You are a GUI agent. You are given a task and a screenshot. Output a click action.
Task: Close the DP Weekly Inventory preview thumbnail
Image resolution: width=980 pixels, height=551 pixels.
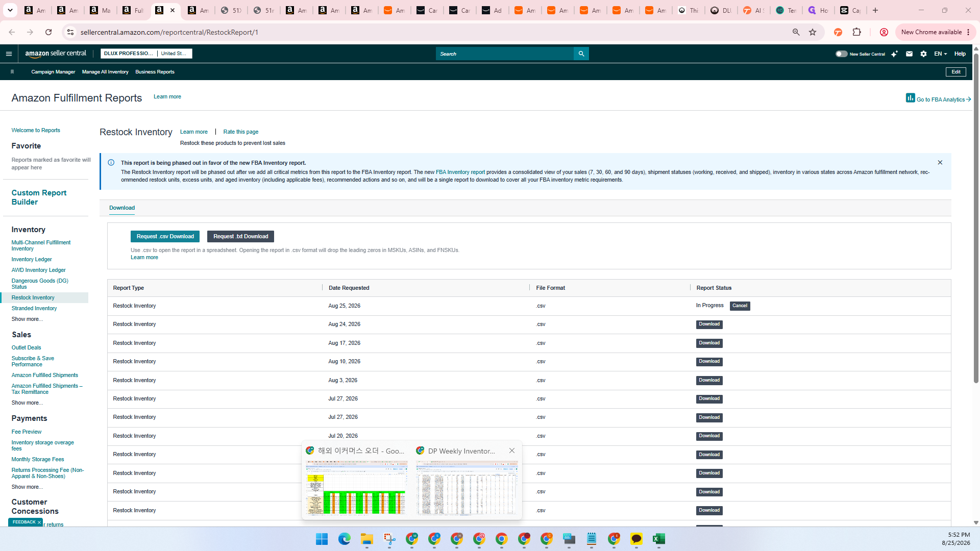click(x=512, y=450)
